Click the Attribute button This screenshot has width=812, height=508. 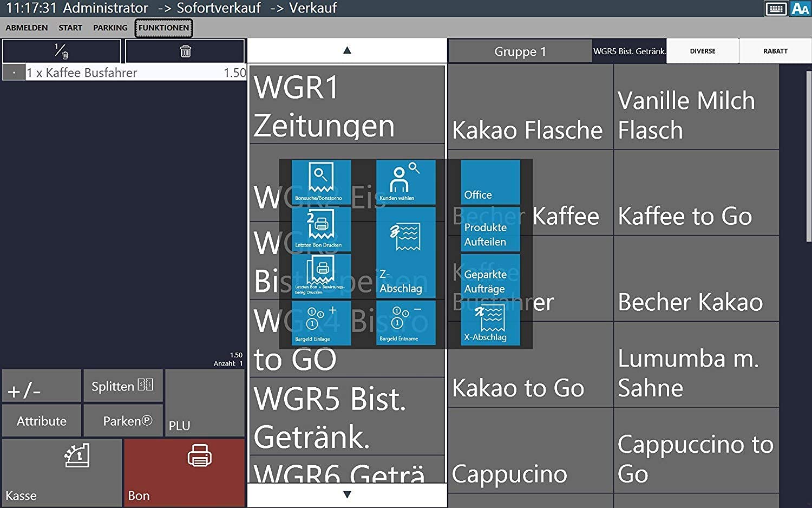click(x=42, y=420)
